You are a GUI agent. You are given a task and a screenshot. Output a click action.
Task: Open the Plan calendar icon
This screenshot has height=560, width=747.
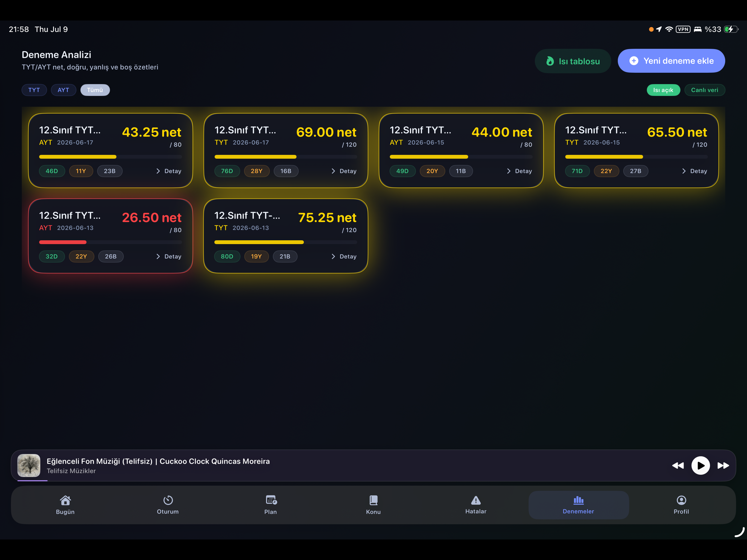pos(271,500)
